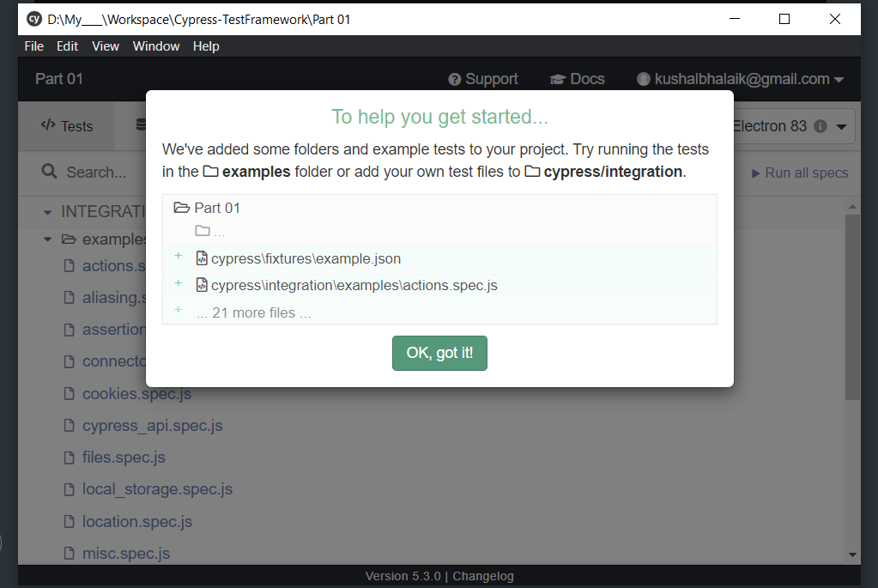Click the aliasing spec file in the list
878x588 pixels.
pyautogui.click(x=113, y=297)
